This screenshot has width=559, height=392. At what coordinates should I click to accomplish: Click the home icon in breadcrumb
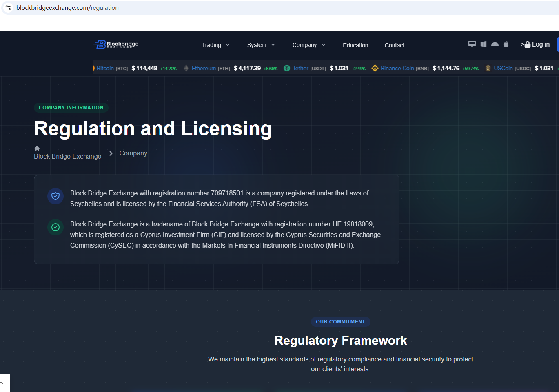click(37, 148)
